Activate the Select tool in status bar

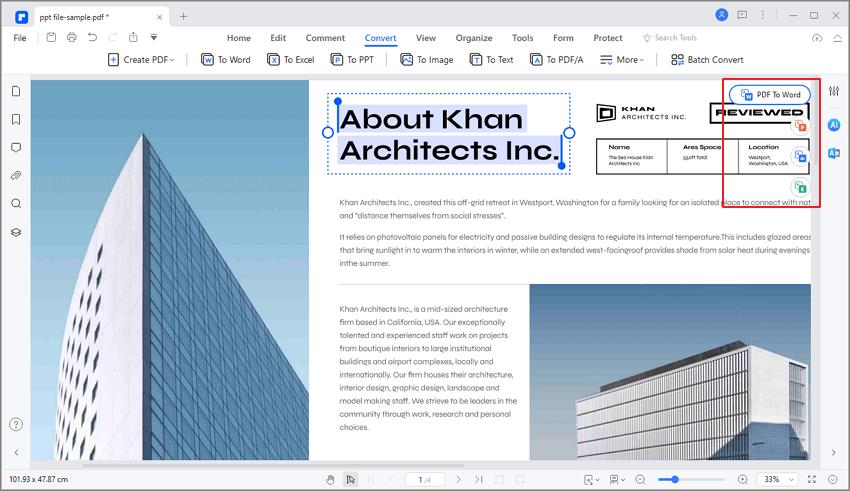[351, 480]
